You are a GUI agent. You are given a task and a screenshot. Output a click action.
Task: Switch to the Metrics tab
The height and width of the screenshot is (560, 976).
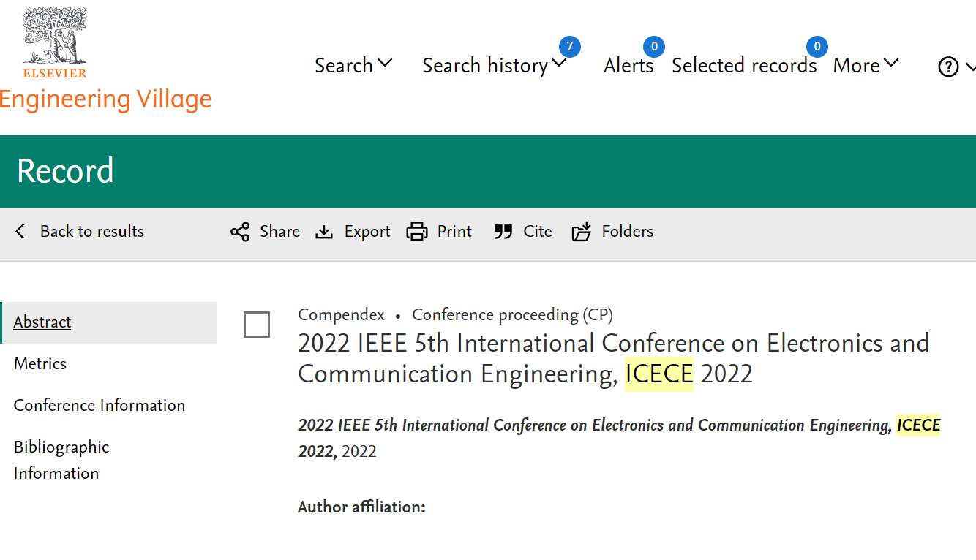40,364
